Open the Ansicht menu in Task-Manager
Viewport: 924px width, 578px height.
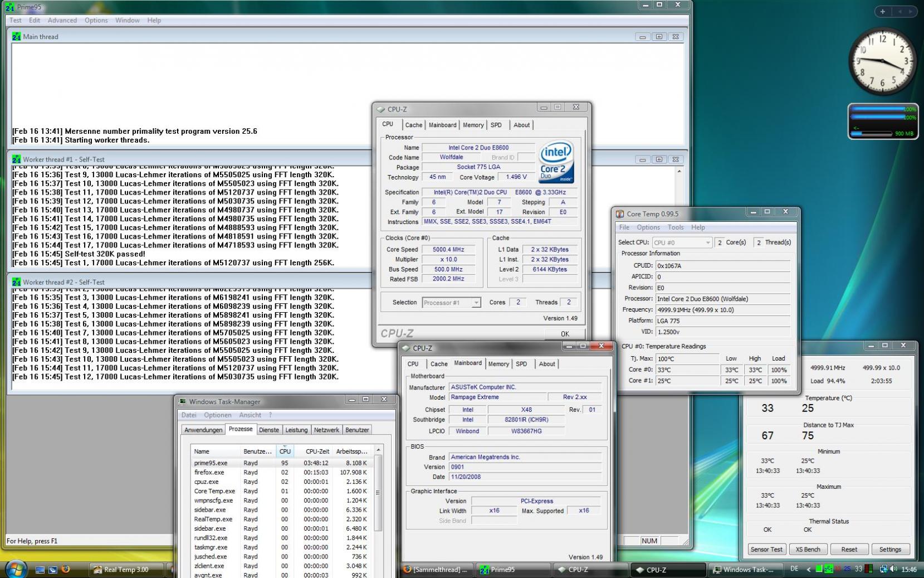pos(250,415)
